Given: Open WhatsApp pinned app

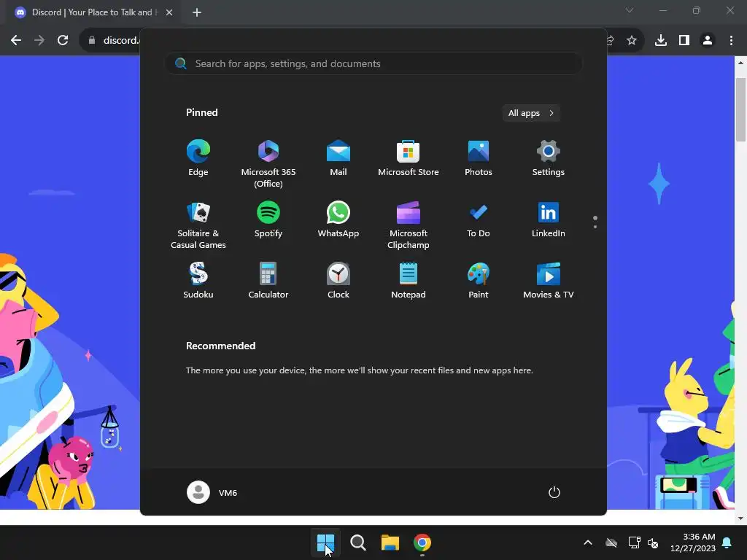Looking at the screenshot, I should pos(338,220).
